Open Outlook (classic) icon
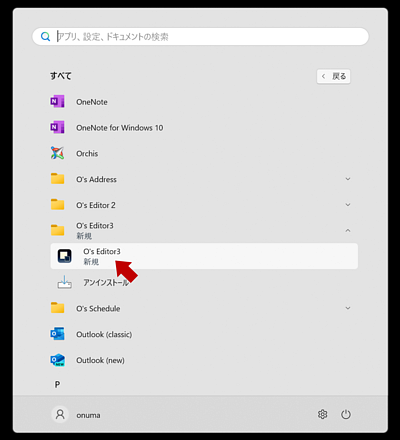 [57, 334]
